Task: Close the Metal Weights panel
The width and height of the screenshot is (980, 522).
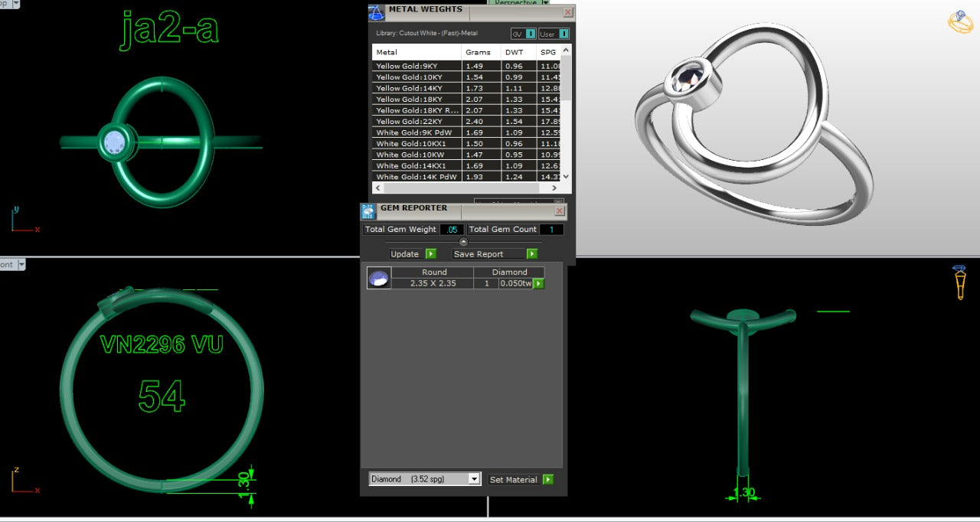Action: pyautogui.click(x=567, y=12)
